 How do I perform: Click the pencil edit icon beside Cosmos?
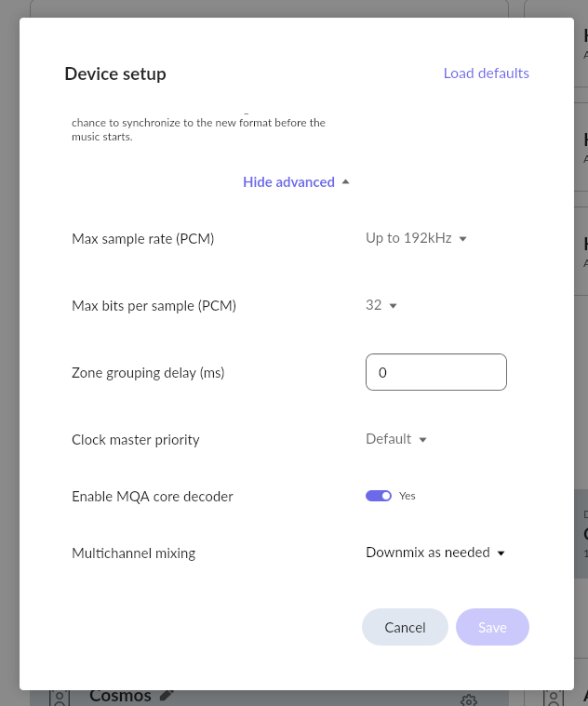click(x=167, y=696)
